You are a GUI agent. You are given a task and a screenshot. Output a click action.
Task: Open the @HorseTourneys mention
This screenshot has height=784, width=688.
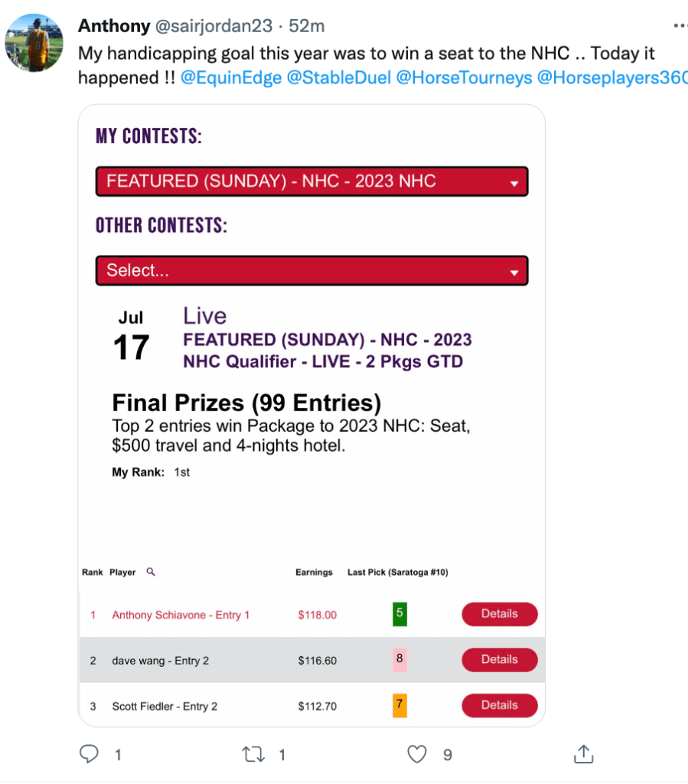463,78
